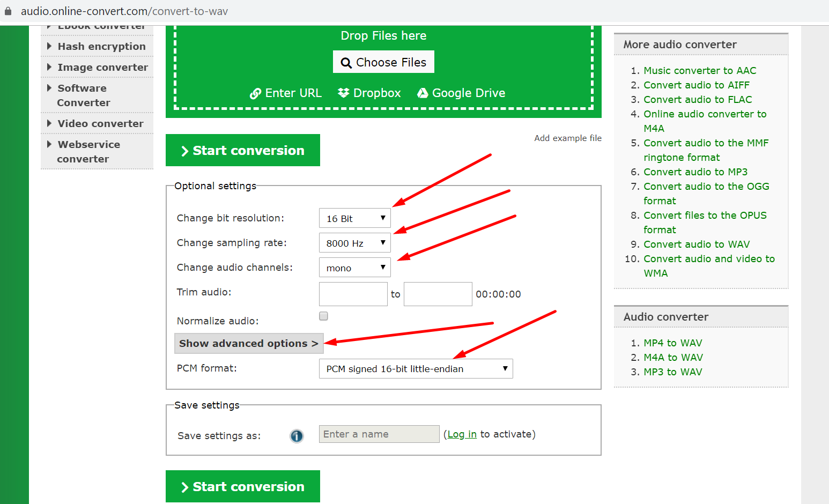The image size is (829, 504).
Task: Open Video converter sidebar item
Action: tap(100, 124)
